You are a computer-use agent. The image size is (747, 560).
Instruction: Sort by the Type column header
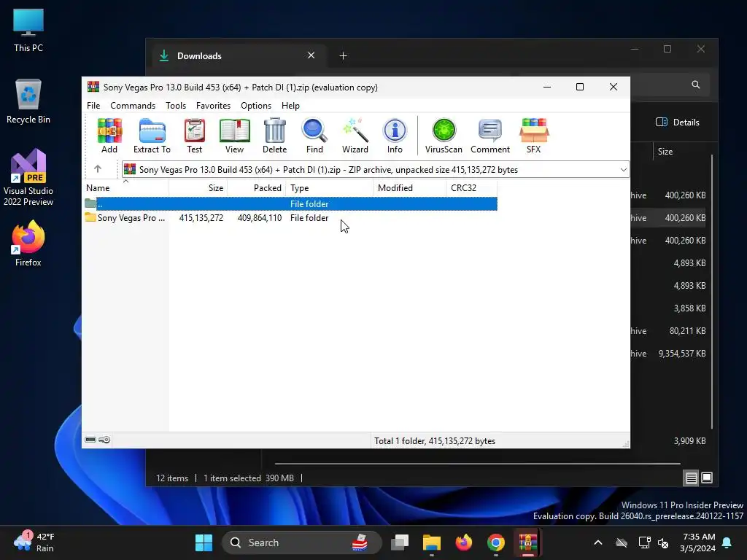[330, 188]
